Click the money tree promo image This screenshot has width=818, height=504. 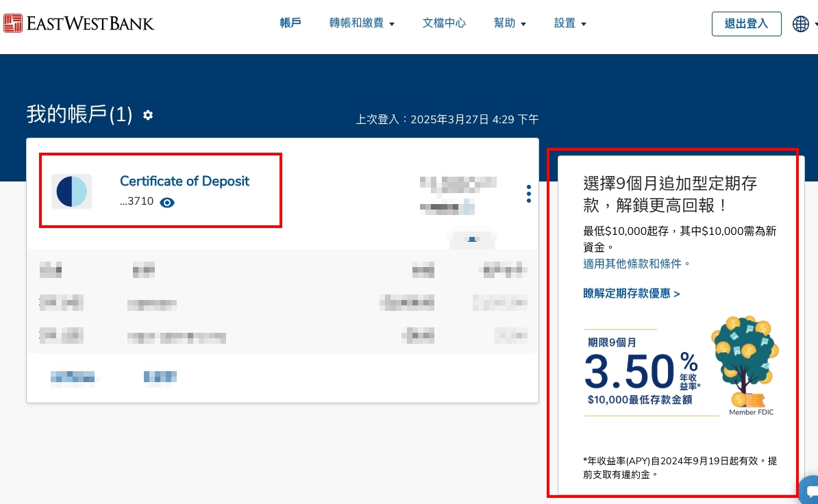[x=745, y=361]
